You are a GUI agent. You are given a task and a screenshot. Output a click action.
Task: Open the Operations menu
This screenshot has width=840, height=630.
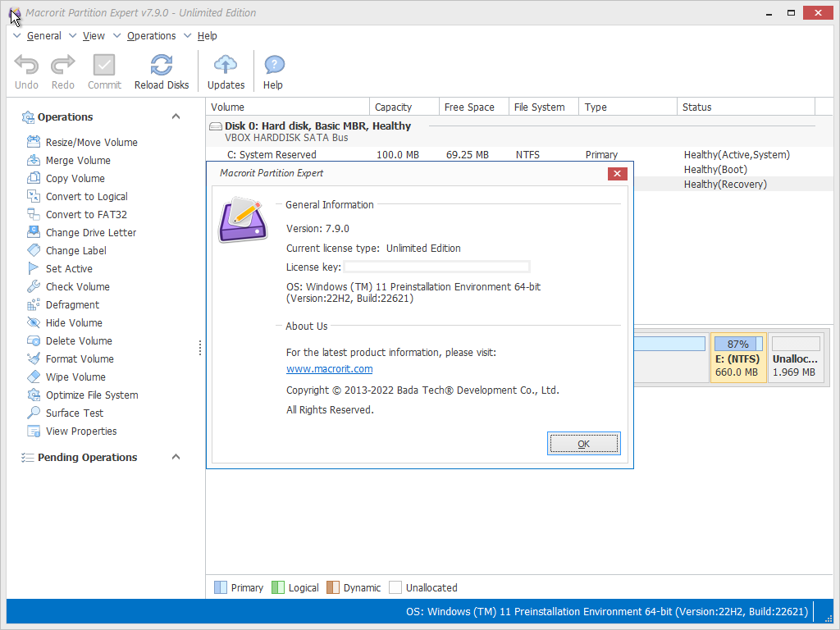click(x=151, y=36)
